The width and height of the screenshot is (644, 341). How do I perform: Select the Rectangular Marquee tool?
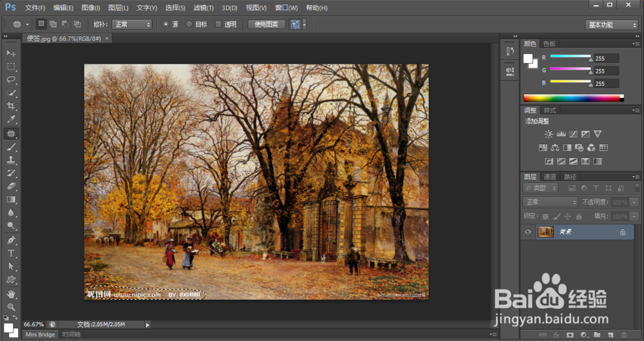pos(11,66)
